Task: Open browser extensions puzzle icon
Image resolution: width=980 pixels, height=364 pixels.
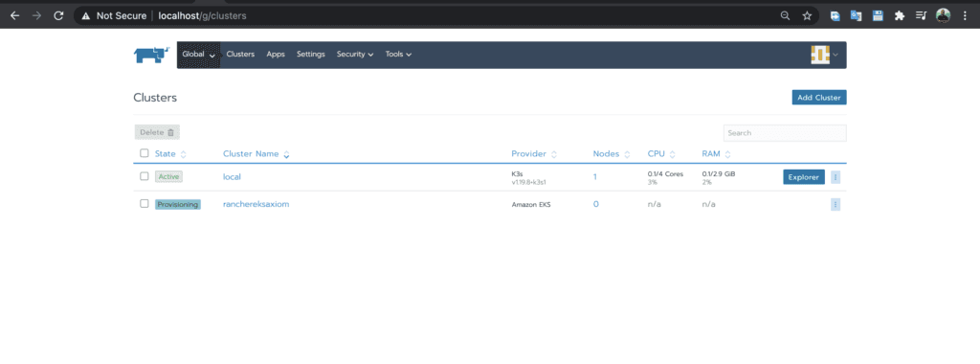Action: click(900, 15)
